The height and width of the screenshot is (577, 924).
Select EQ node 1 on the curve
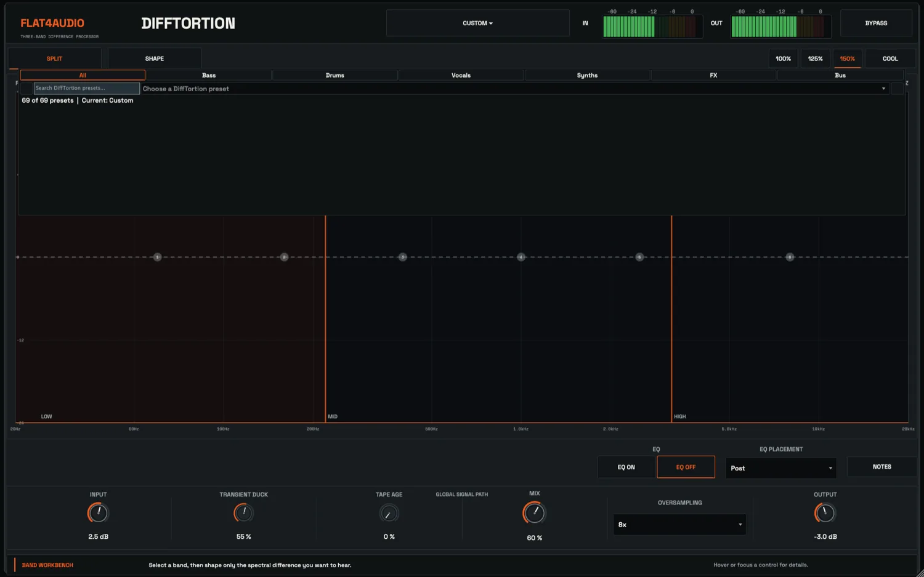157,257
